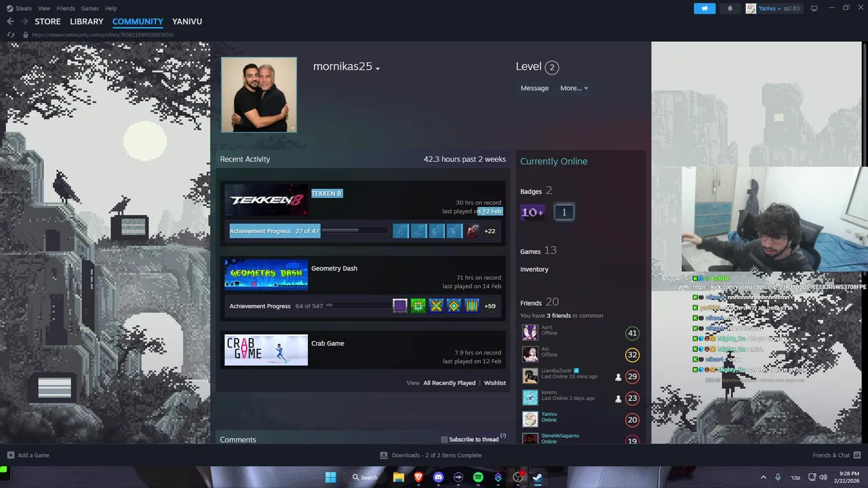Switch to the STORE tab
This screenshot has width=868, height=488.
[47, 22]
